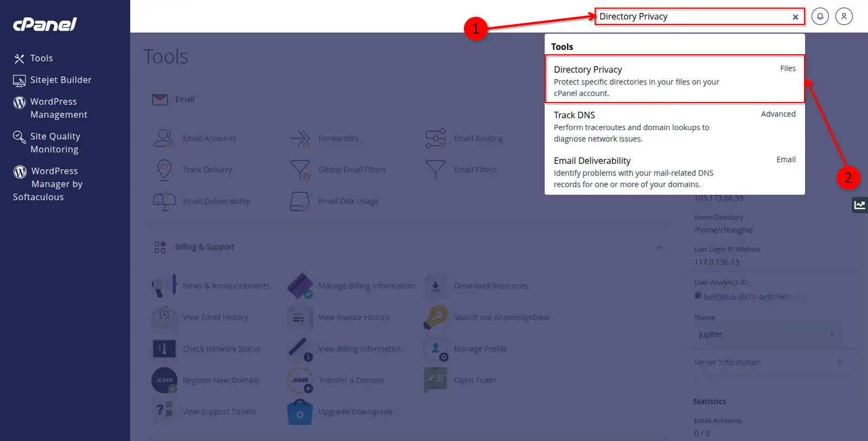This screenshot has height=441, width=868.
Task: Click the Statistics heading
Action: tap(709, 401)
